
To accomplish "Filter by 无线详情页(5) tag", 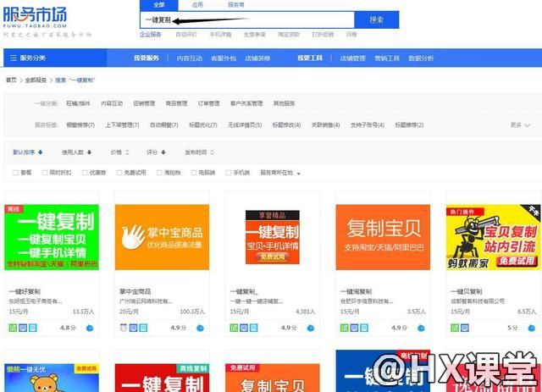I will tap(245, 124).
